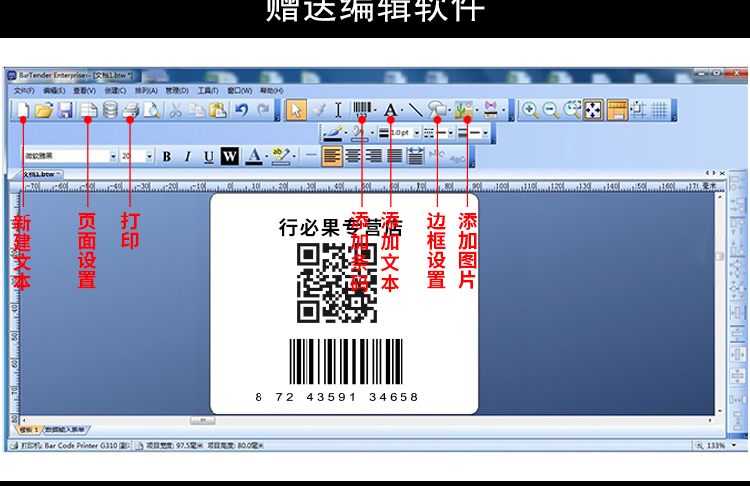Open the 编辑(E) menu
750x486 pixels.
pos(54,90)
